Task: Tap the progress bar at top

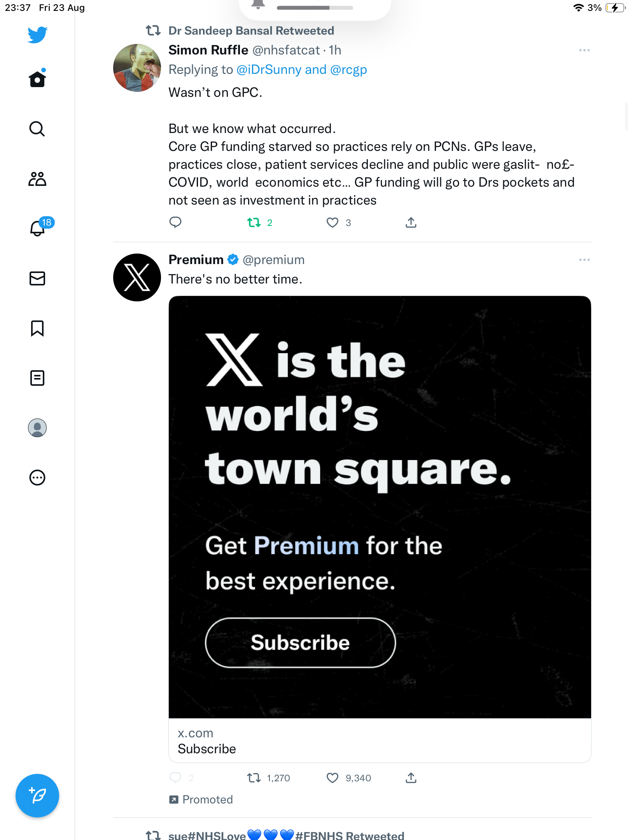Action: 315,7
